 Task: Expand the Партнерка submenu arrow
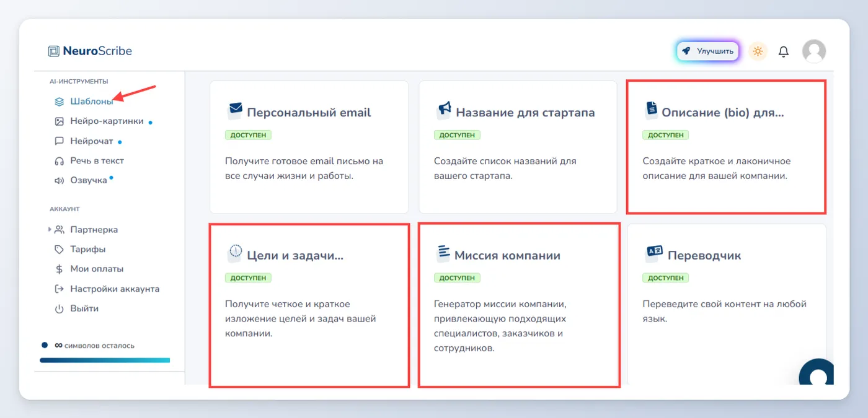[x=50, y=230]
